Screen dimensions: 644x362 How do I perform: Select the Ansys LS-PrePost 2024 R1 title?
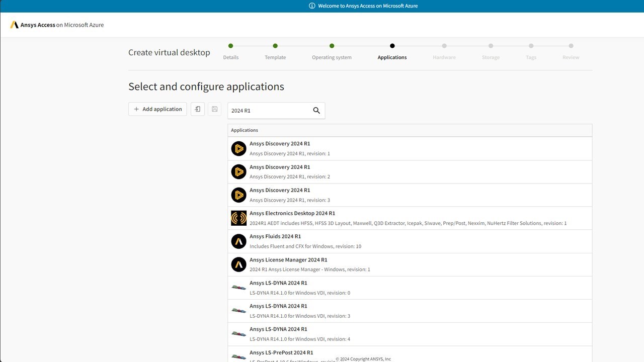coord(281,353)
